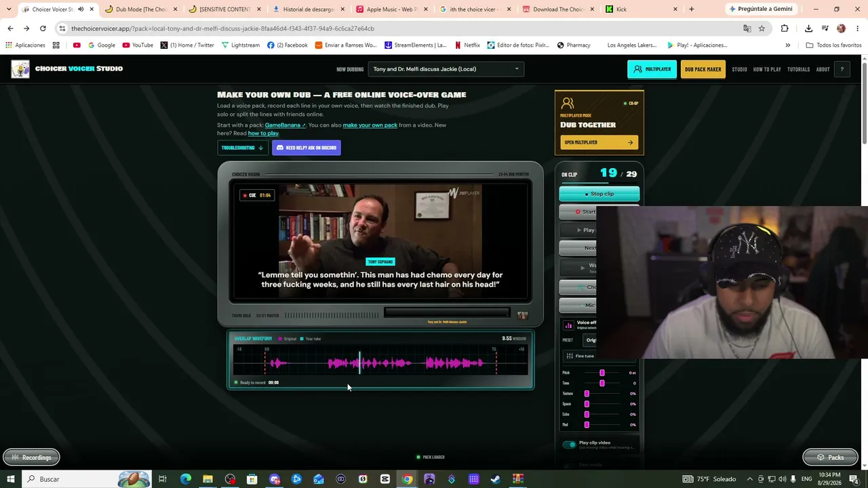Open the help question mark button
Viewport: 868px width, 488px height.
pos(842,69)
